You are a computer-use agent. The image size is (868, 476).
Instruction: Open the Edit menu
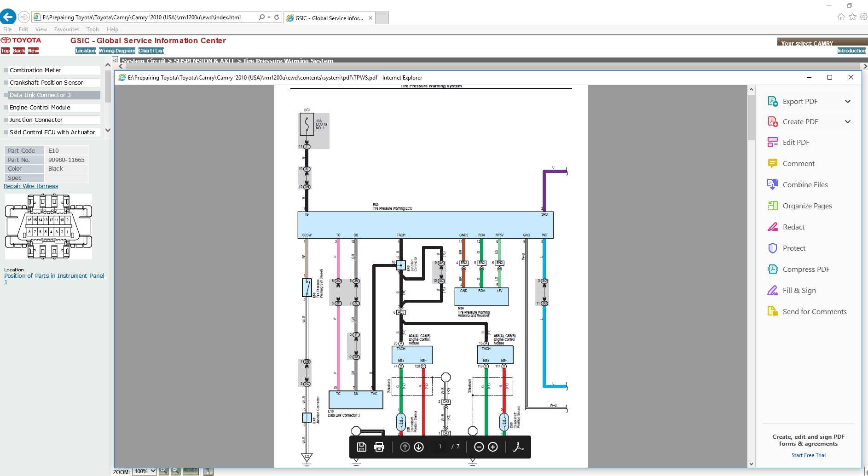(23, 29)
